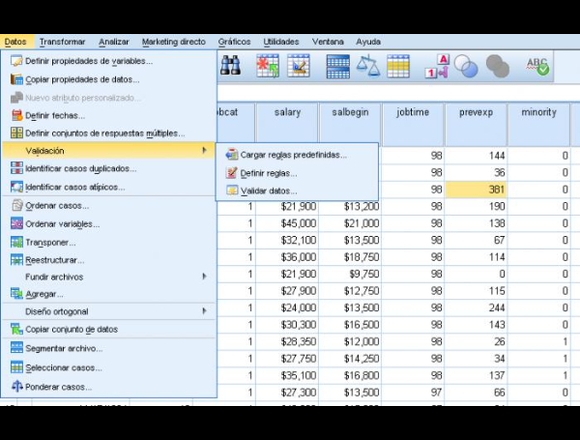Click the Split File toolbar icon
The width and height of the screenshot is (580, 440).
coord(338,66)
